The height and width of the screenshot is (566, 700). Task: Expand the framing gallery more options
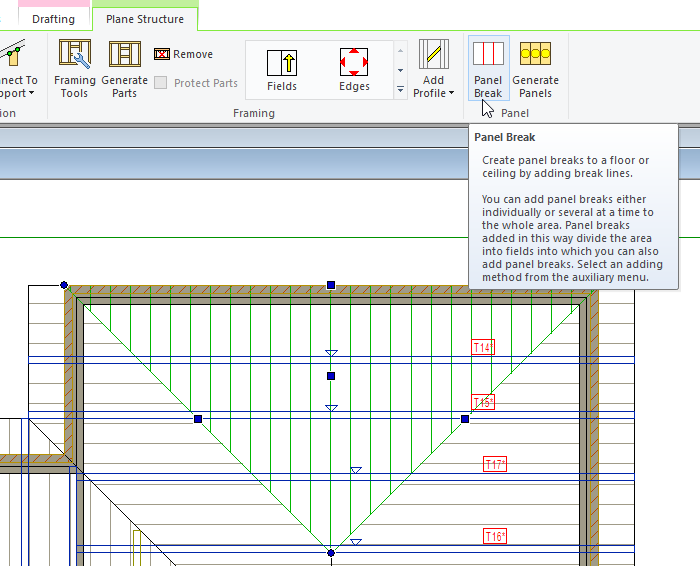tap(401, 90)
